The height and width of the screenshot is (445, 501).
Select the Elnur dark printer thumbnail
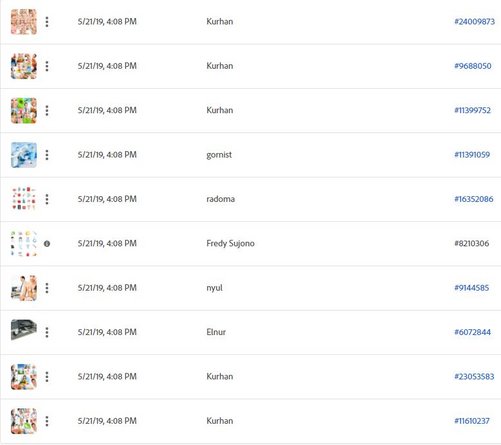pos(24,330)
